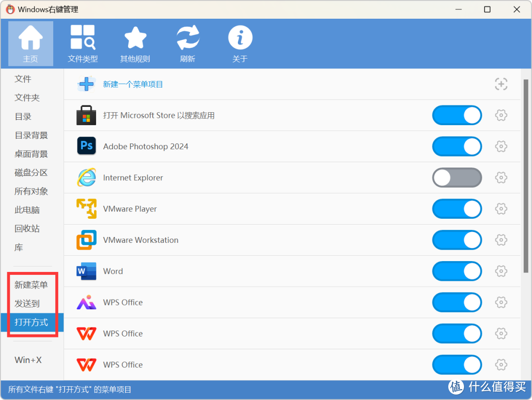Viewport: 532px width, 400px height.
Task: Open settings gear for VMware Workstation
Action: [501, 240]
